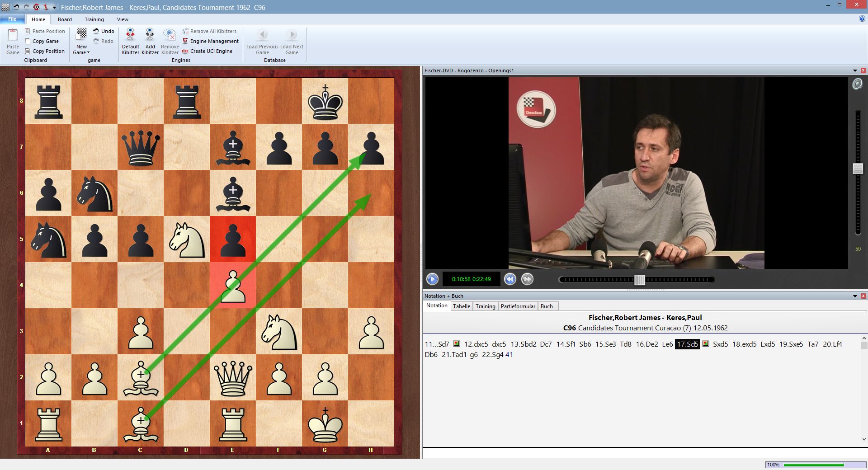The height and width of the screenshot is (470, 868).
Task: Switch to the Buch tab
Action: coord(547,306)
